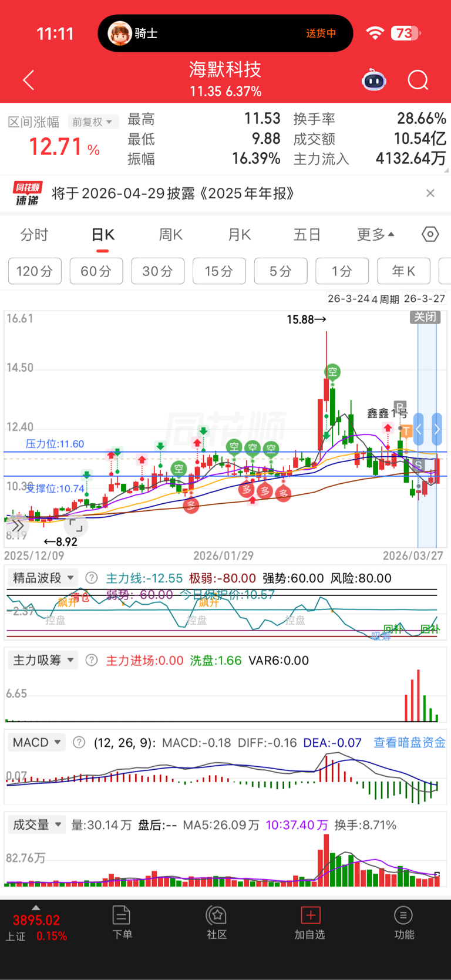Switch to 周K tab
This screenshot has width=451, height=980.
tap(171, 235)
